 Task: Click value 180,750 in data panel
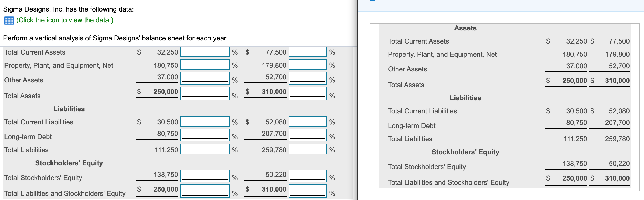pyautogui.click(x=575, y=54)
